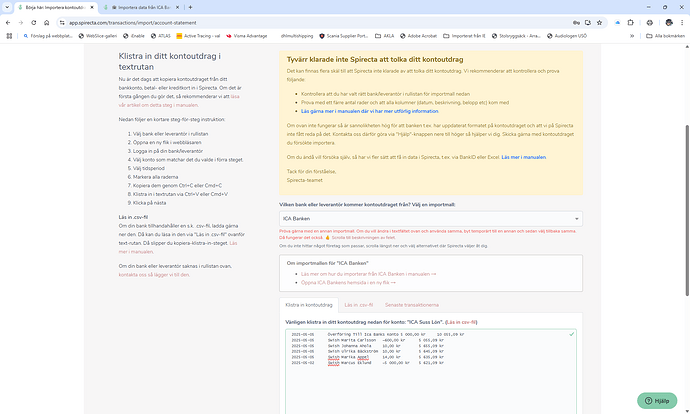The height and width of the screenshot is (414, 690).
Task: Open the 'kontakta oss så lägger vi till den' link
Action: 154,275
